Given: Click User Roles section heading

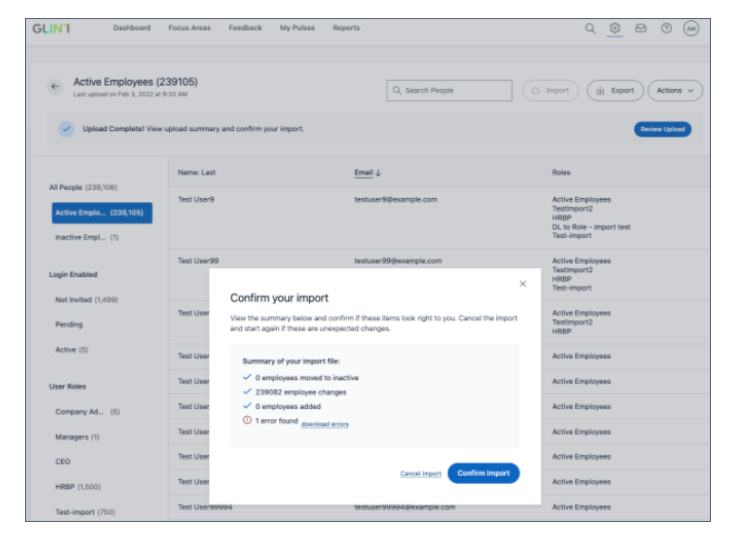Looking at the screenshot, I should (x=67, y=387).
